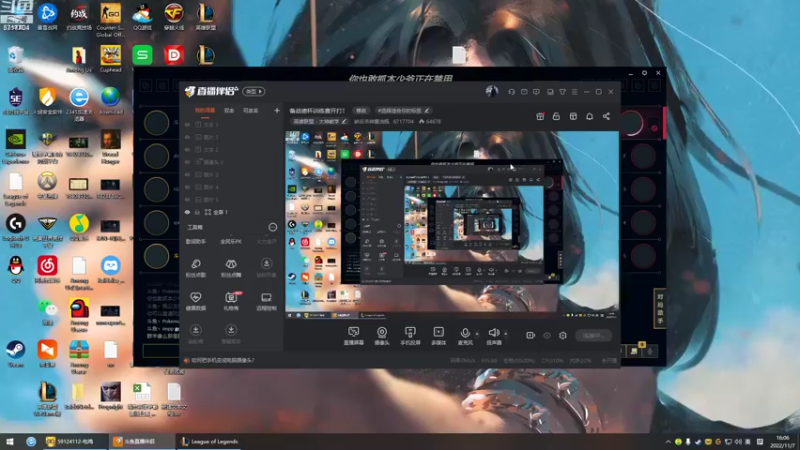Open the gear settings icon beside start button
This screenshot has width=800, height=450.
click(563, 335)
